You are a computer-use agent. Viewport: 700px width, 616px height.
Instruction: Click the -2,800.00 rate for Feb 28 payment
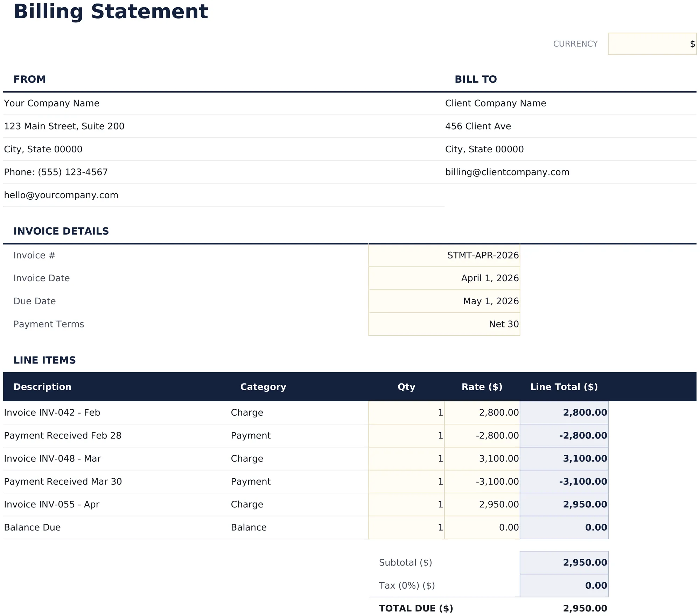click(x=482, y=436)
